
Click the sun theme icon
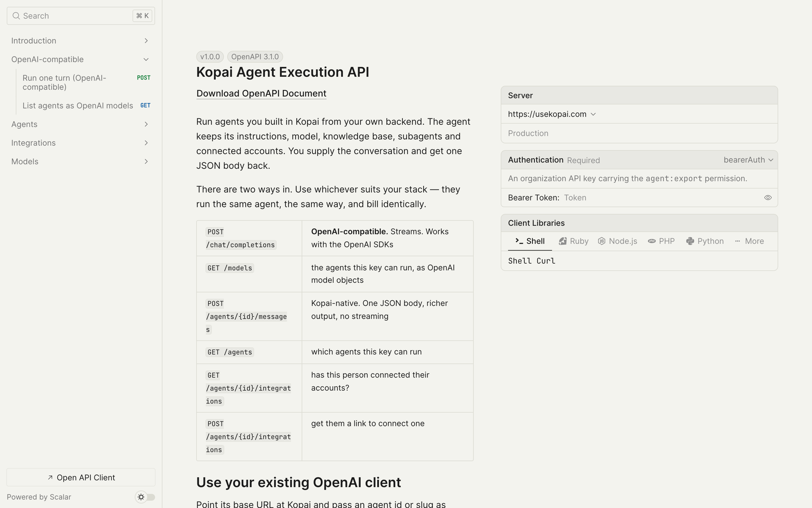(x=141, y=497)
